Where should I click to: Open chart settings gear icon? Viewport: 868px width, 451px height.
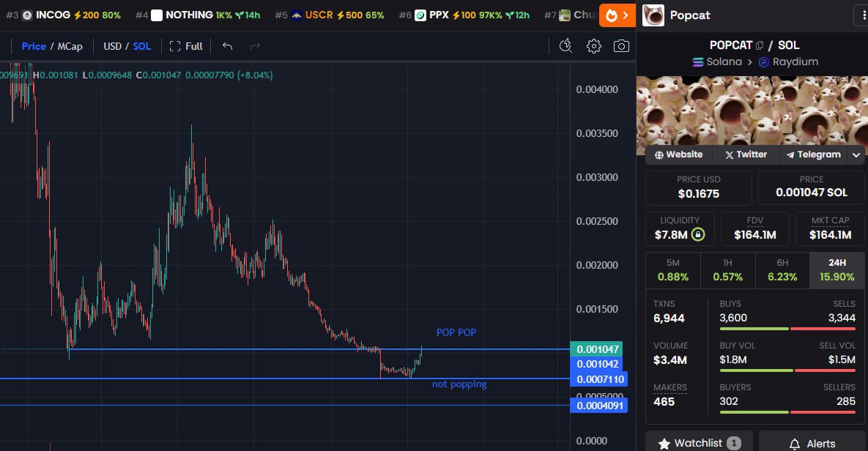[594, 46]
